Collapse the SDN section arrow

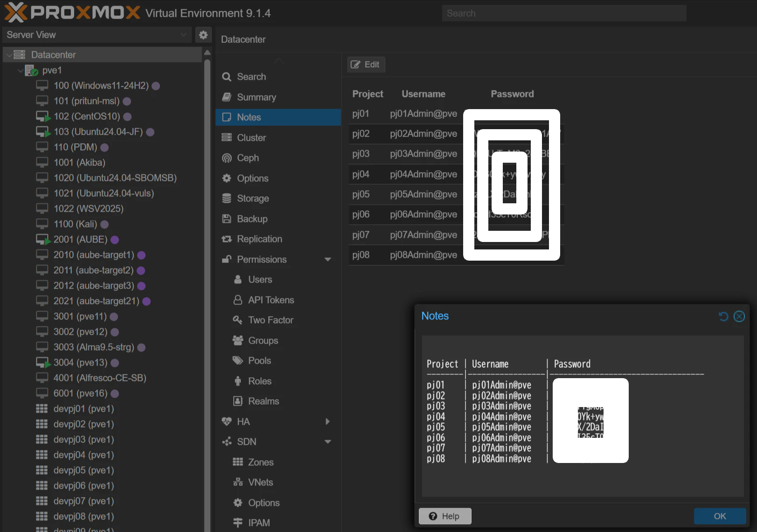(328, 442)
